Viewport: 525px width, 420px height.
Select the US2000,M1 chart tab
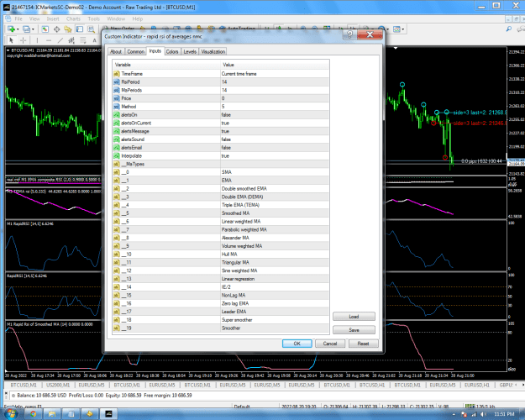click(x=58, y=386)
